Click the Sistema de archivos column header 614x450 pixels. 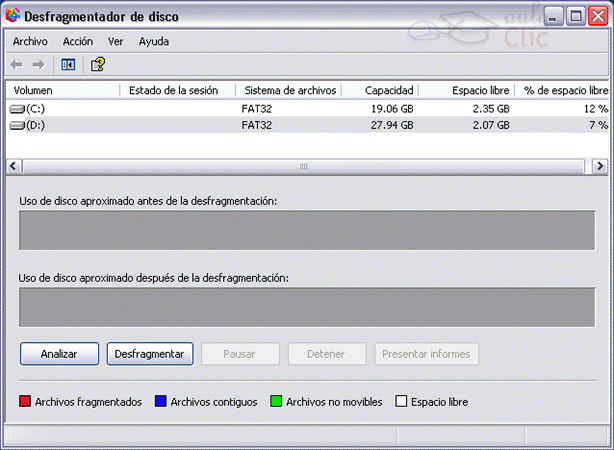pyautogui.click(x=289, y=90)
